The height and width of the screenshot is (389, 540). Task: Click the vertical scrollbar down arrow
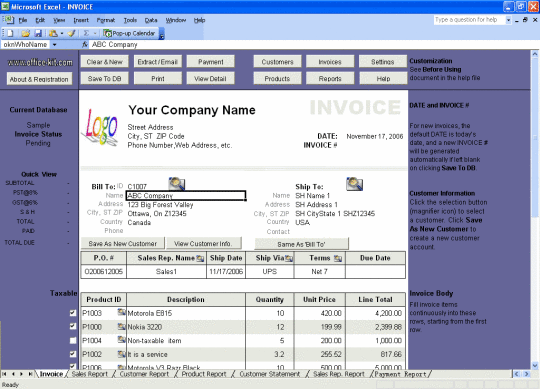[x=535, y=366]
